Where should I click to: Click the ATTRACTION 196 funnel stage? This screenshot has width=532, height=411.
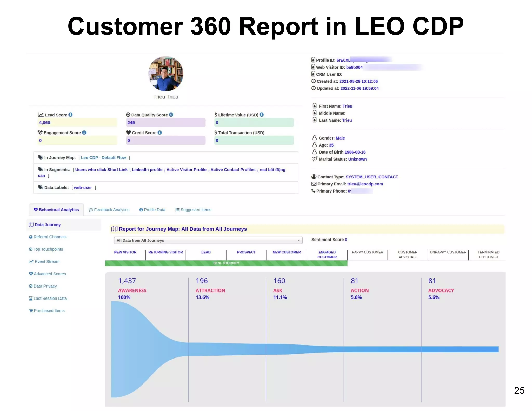[210, 288]
